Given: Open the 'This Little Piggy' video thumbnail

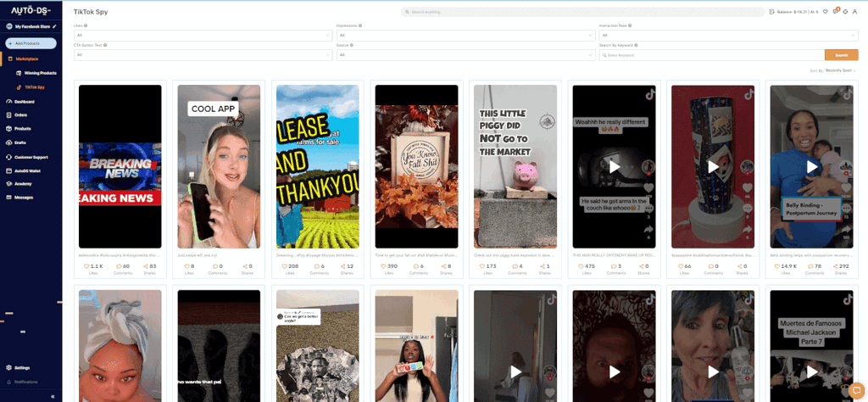Looking at the screenshot, I should click(x=515, y=166).
